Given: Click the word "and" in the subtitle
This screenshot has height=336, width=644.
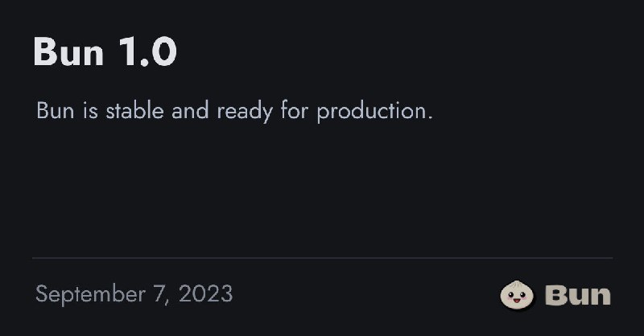Looking at the screenshot, I should [x=190, y=111].
